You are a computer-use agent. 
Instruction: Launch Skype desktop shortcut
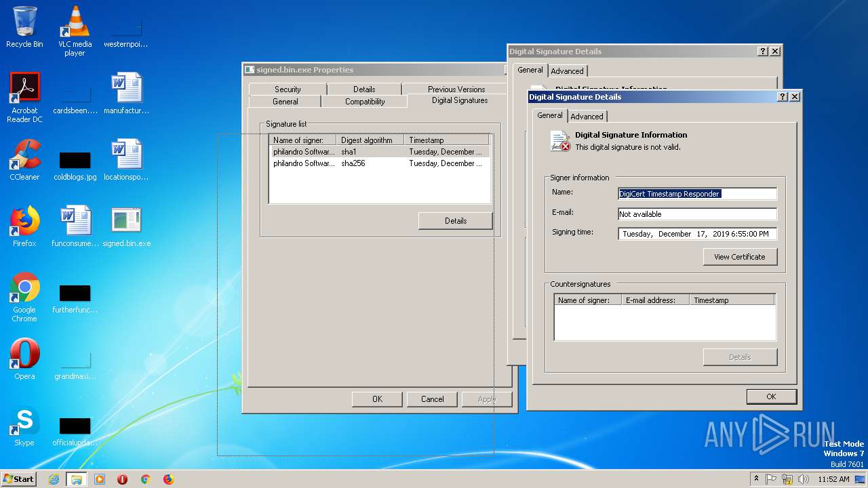[24, 426]
